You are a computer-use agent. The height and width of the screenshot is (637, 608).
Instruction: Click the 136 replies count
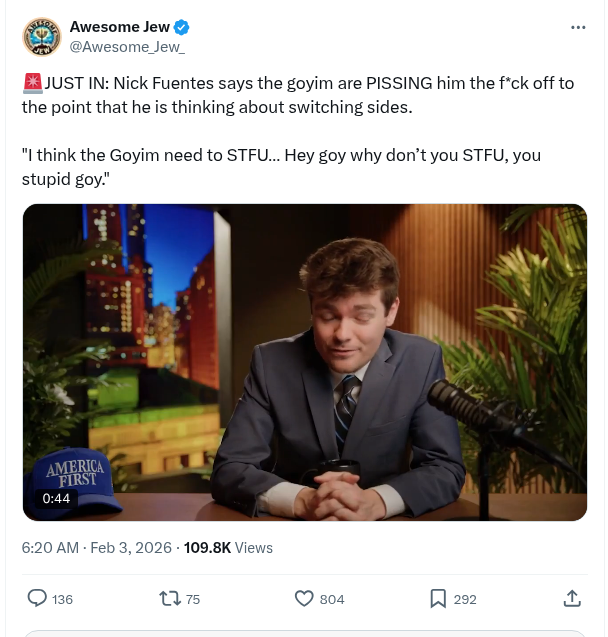tap(62, 599)
